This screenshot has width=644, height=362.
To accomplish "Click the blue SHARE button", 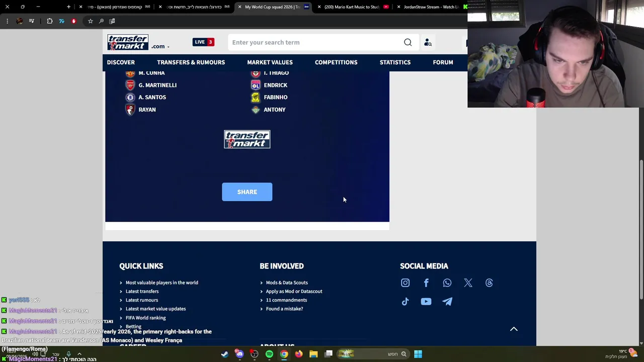I will point(247,192).
